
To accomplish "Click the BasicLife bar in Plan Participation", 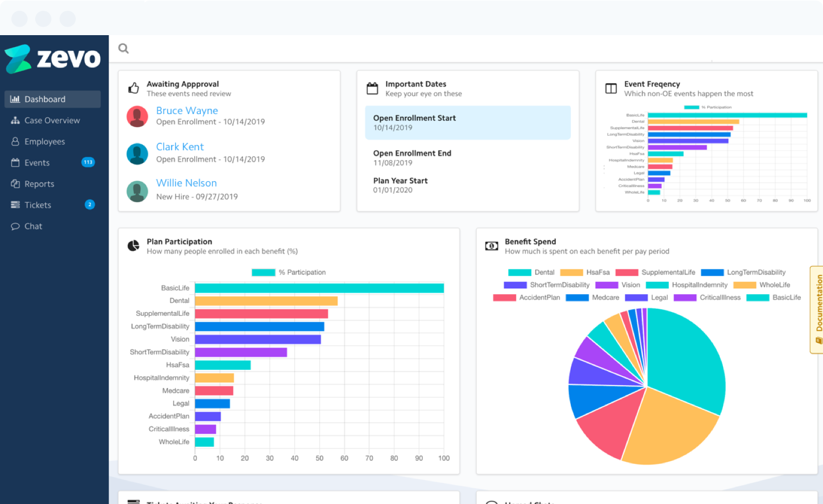I will (319, 288).
